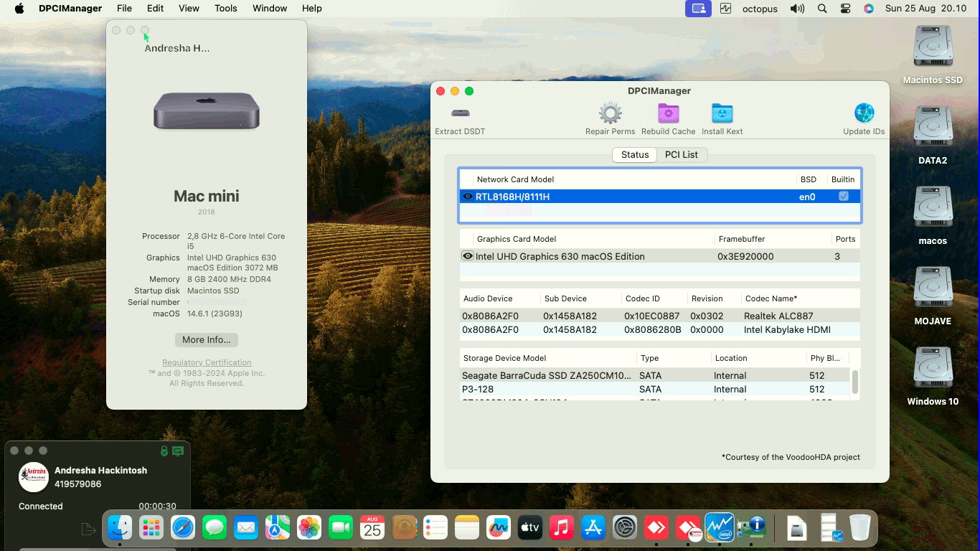Open Finder from the Dock
Screen dimensions: 980x551
[x=120, y=528]
